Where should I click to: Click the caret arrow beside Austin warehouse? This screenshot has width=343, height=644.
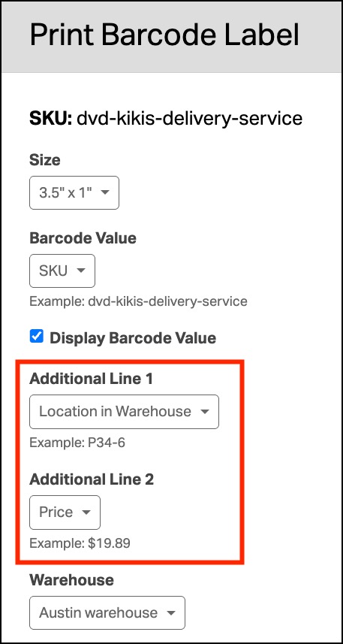pyautogui.click(x=170, y=612)
